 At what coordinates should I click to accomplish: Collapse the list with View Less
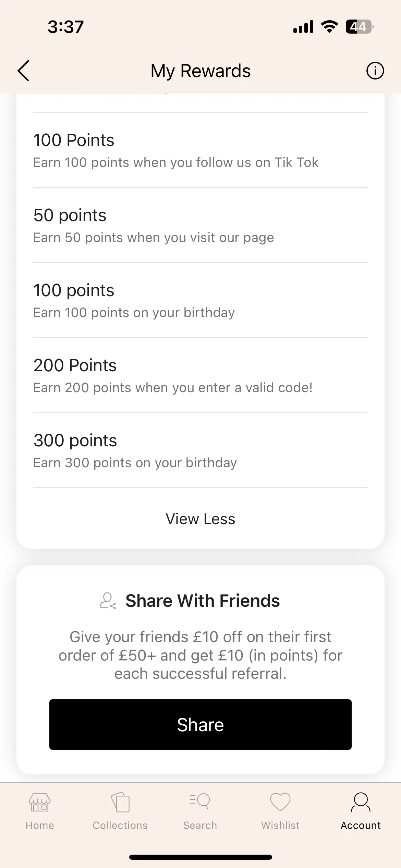(x=200, y=519)
